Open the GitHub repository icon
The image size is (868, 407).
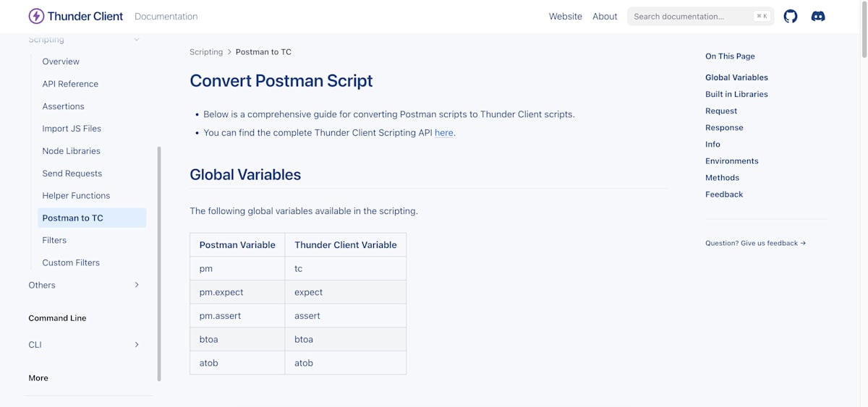pos(791,16)
